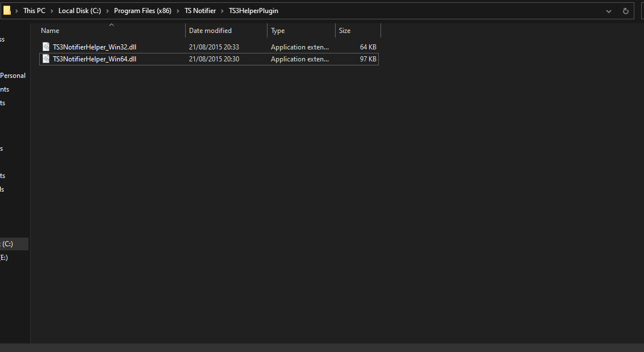Expand chevron after This PC breadcrumb

click(x=52, y=11)
